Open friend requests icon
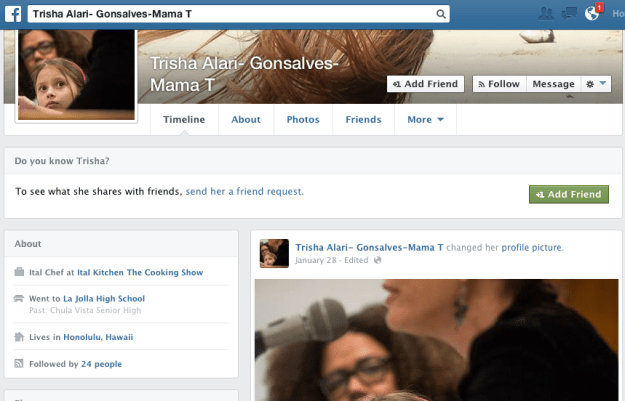The width and height of the screenshot is (625, 401). pos(546,14)
